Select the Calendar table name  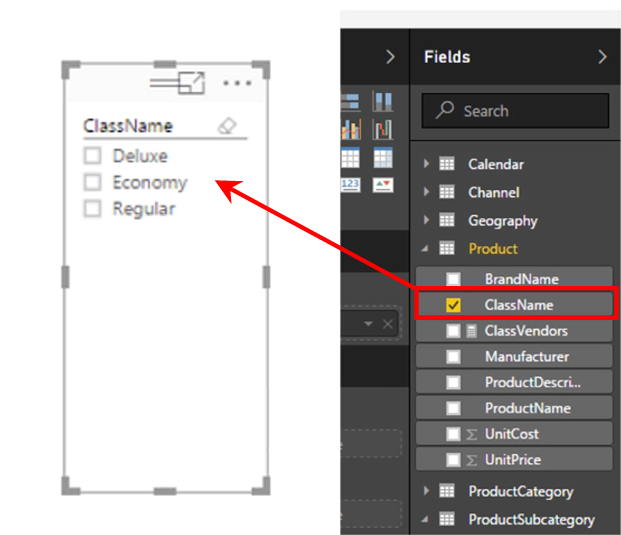point(496,164)
